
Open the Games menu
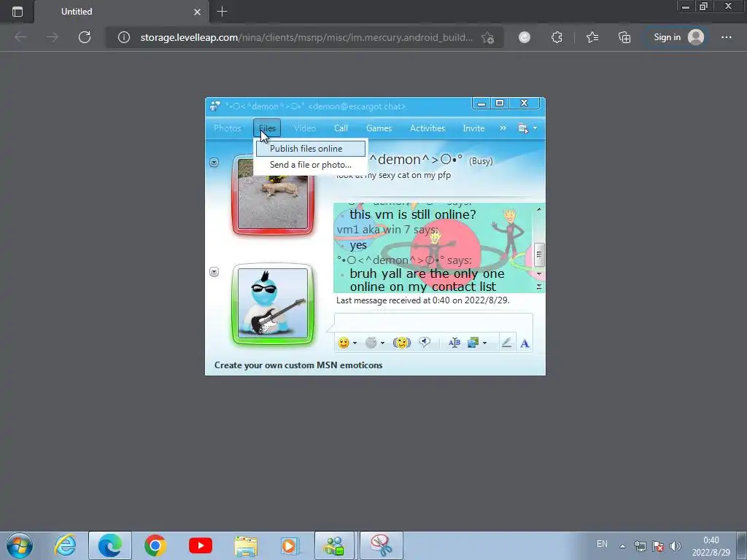pos(379,128)
